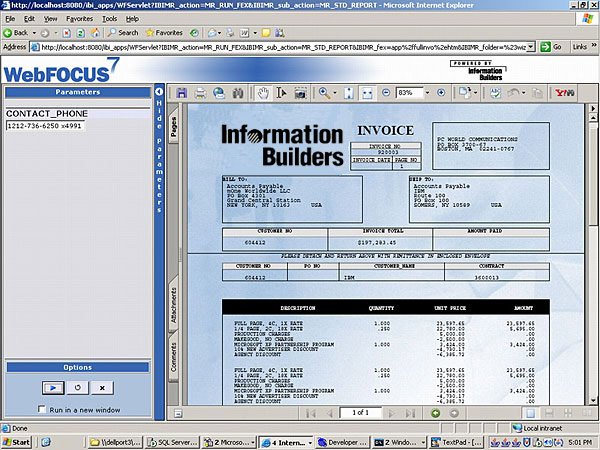Click the Favorites button in IE toolbar
The image size is (600, 450).
[164, 33]
